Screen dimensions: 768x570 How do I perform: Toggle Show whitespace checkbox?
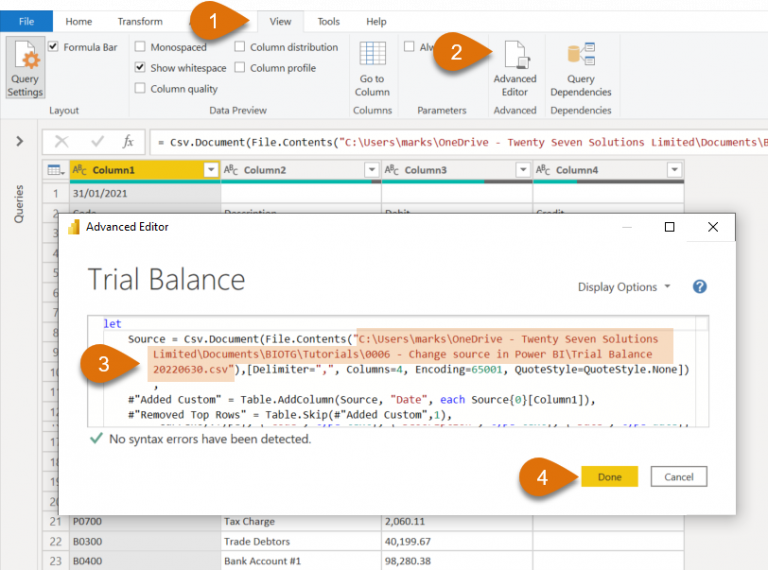(x=141, y=68)
